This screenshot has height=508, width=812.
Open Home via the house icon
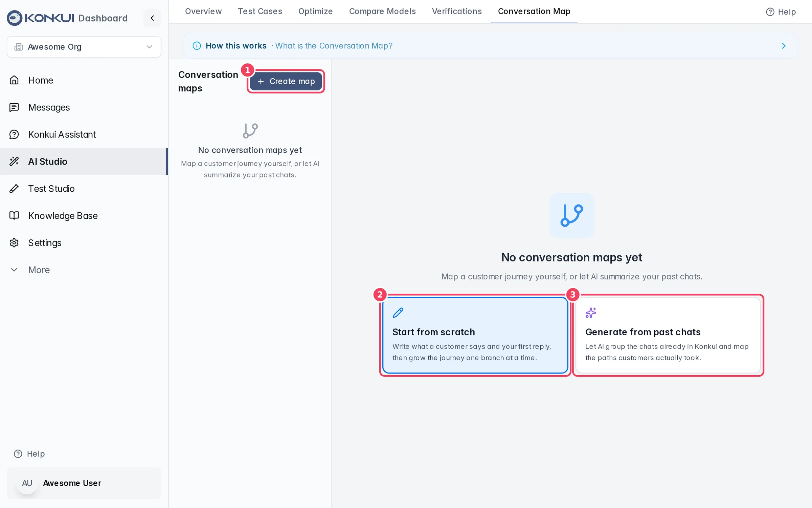pyautogui.click(x=14, y=80)
